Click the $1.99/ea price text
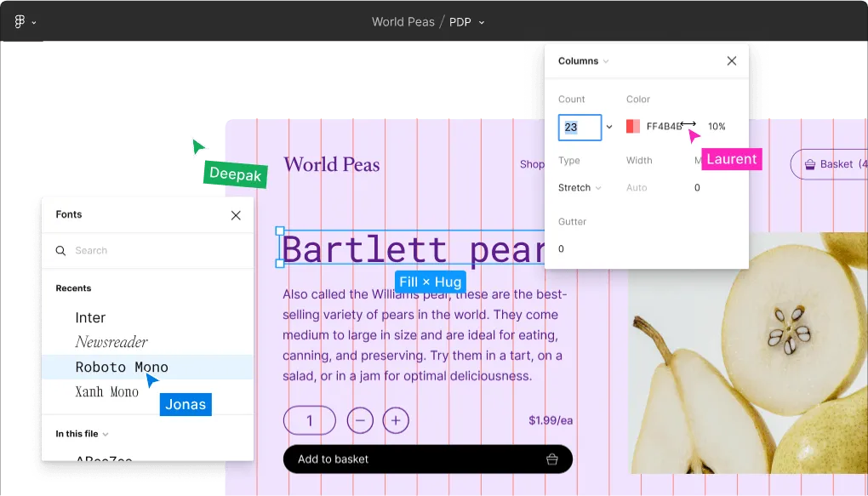868x496 pixels. tap(551, 421)
